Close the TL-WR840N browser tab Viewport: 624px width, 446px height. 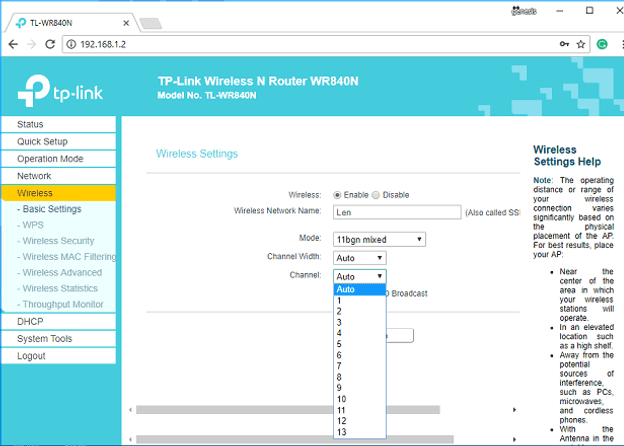click(126, 23)
